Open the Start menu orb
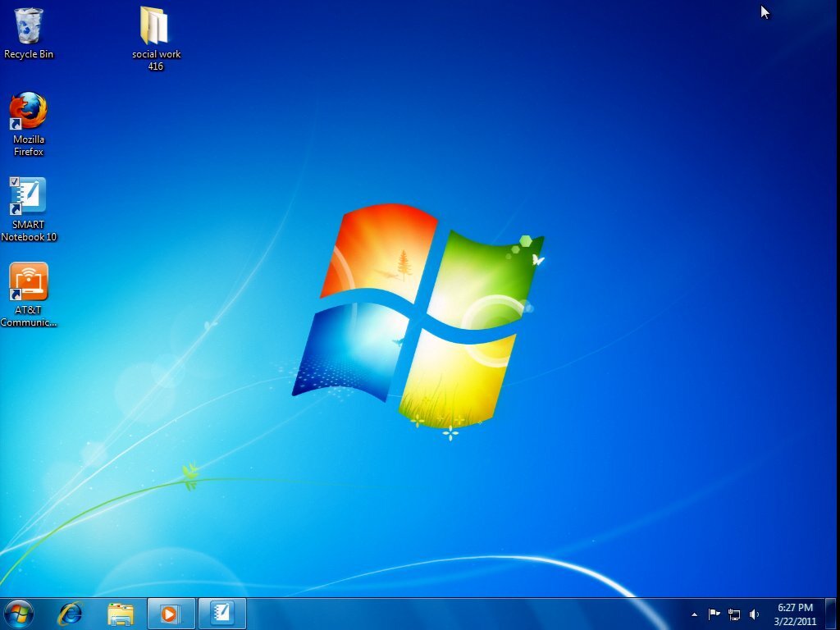The width and height of the screenshot is (840, 630). pos(19,614)
